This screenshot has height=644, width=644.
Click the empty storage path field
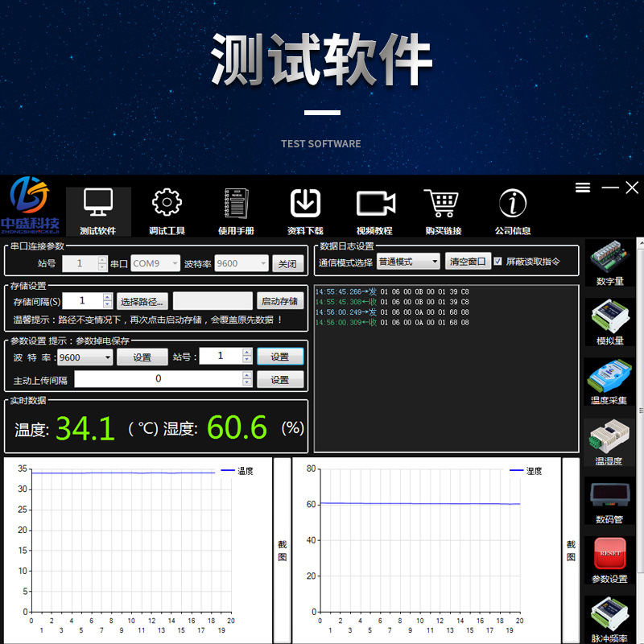click(x=213, y=301)
